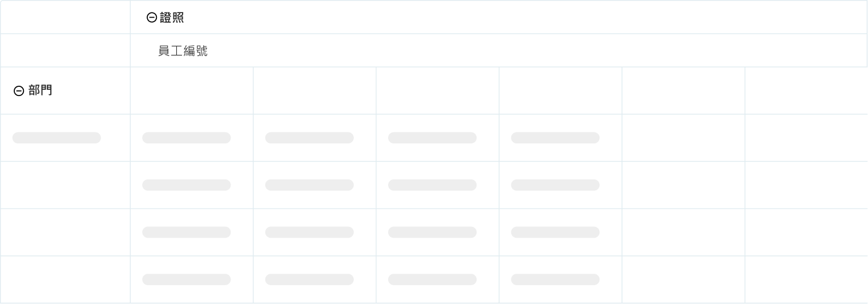Click the 員工編號 column header
This screenshot has width=868, height=304.
pyautogui.click(x=183, y=51)
